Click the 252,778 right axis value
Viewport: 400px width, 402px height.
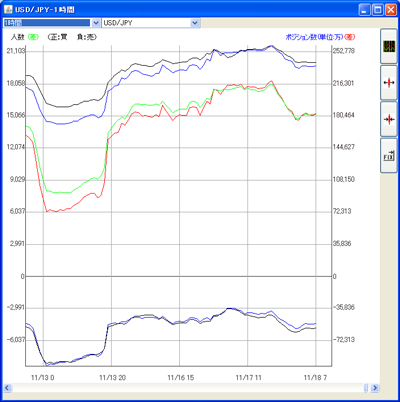[x=344, y=51]
